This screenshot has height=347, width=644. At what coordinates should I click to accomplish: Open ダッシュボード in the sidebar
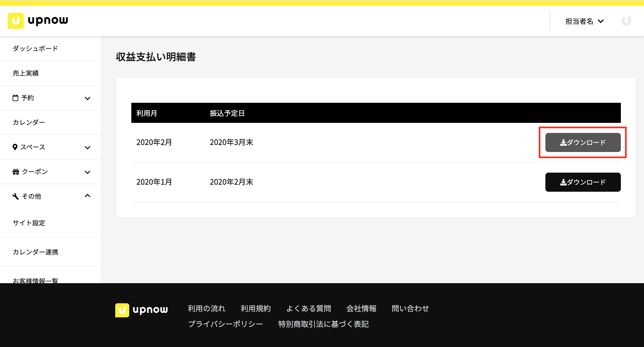tap(50, 48)
